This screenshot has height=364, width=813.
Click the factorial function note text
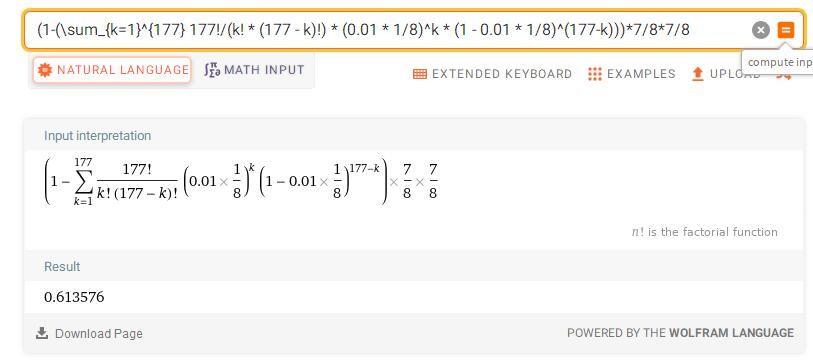(x=704, y=232)
